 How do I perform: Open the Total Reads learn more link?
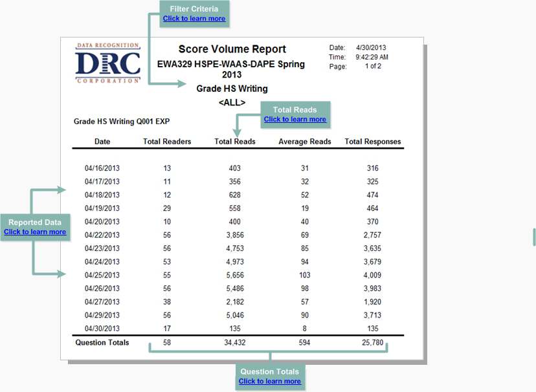(295, 119)
